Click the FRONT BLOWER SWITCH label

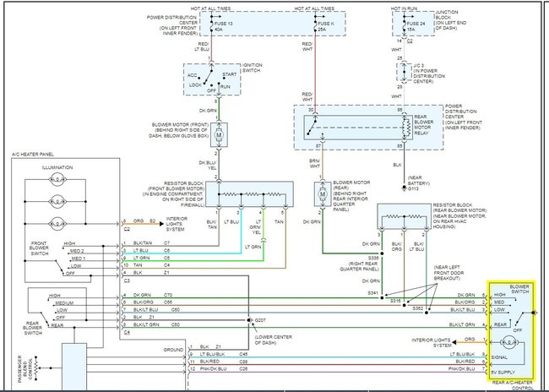[39, 248]
